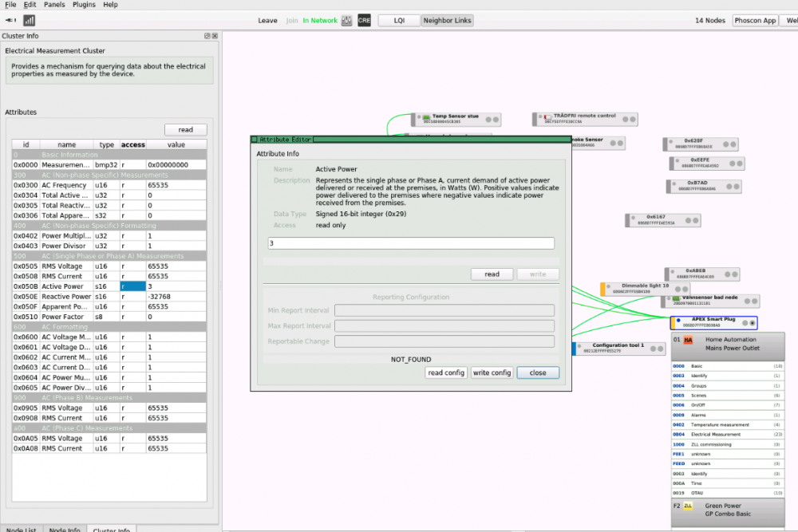Toggle the Neighbor Links button
Viewport: 798px width, 532px height.
pos(447,20)
